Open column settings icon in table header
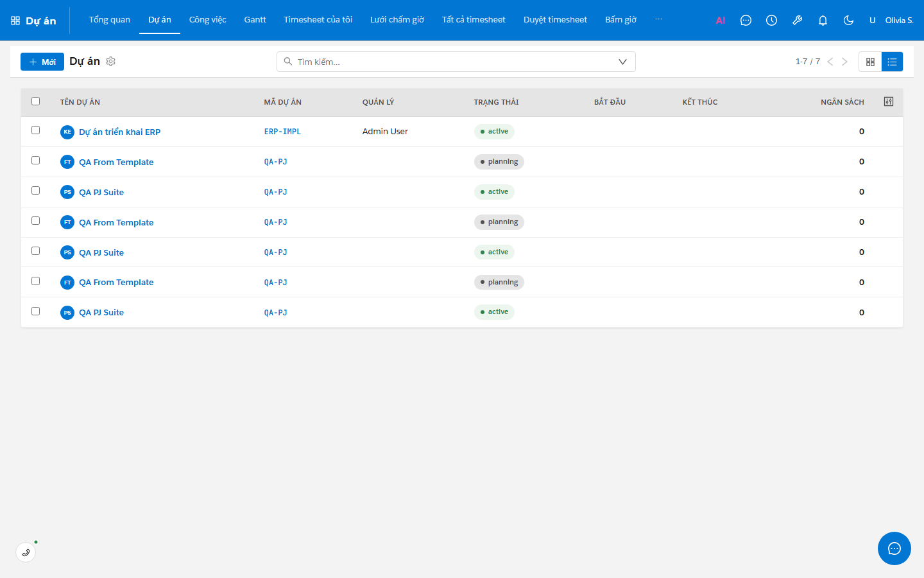924x578 pixels. (889, 101)
